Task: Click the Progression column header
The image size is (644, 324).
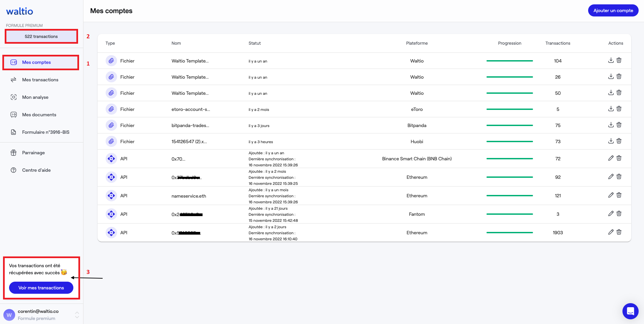Action: pos(509,43)
